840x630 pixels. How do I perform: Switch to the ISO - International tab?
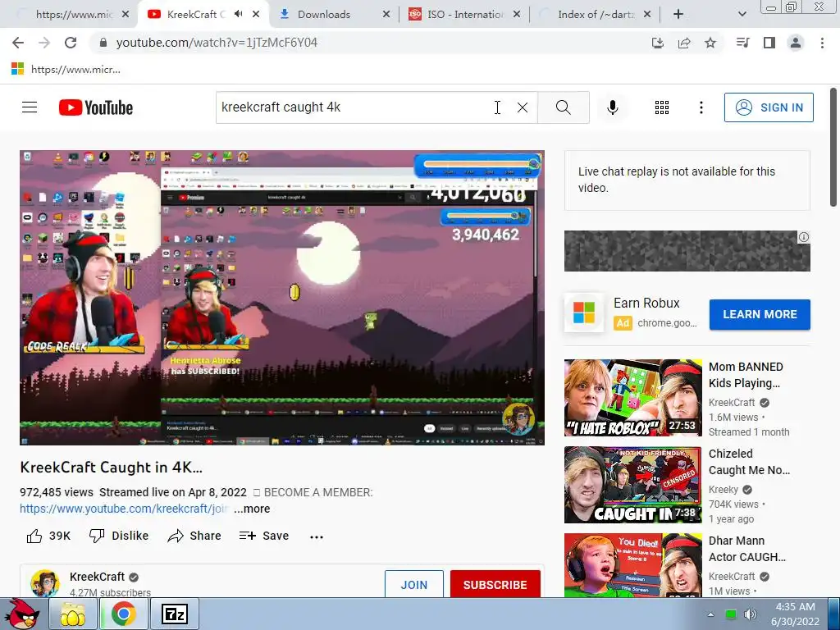click(464, 15)
